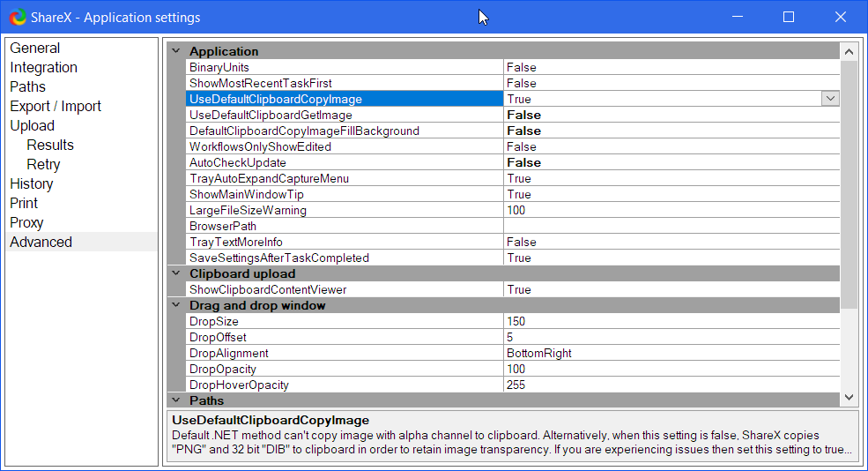Select the DropOpacity property
The height and width of the screenshot is (471, 868).
click(x=345, y=369)
